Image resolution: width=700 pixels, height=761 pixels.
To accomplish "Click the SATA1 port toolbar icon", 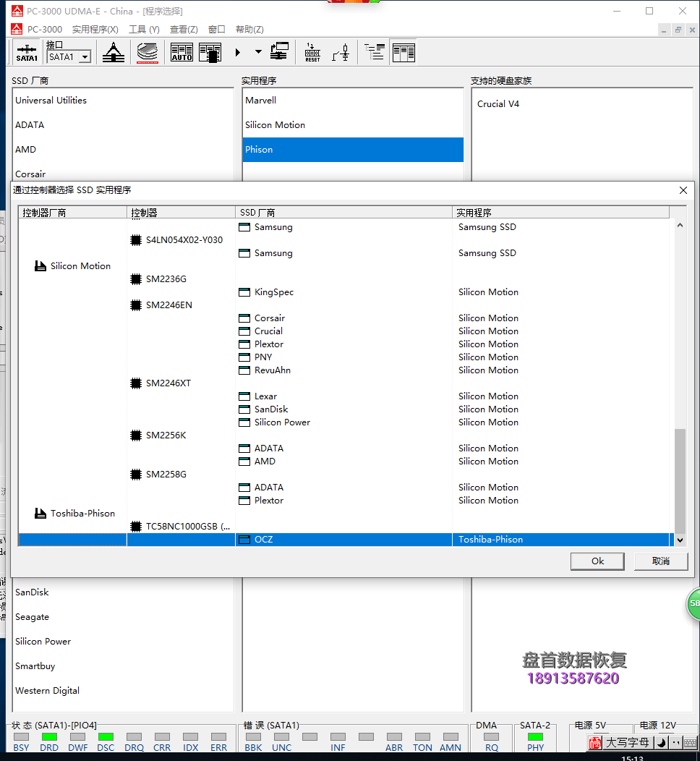I will 27,52.
